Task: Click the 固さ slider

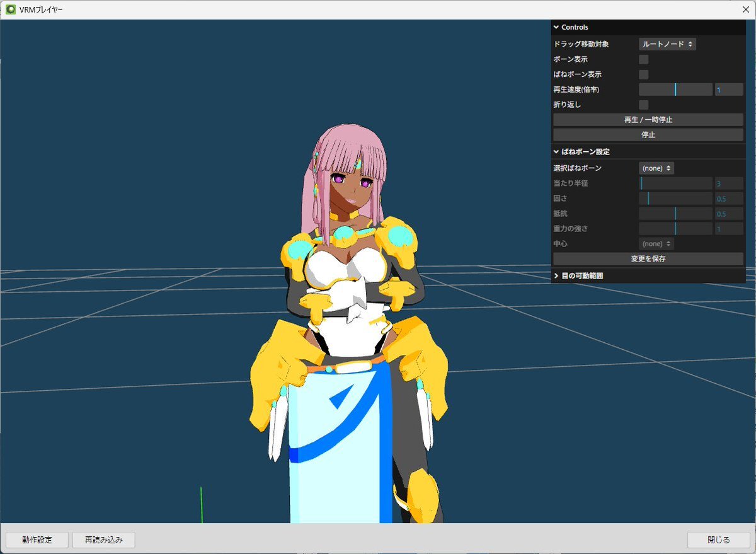Action: point(675,199)
